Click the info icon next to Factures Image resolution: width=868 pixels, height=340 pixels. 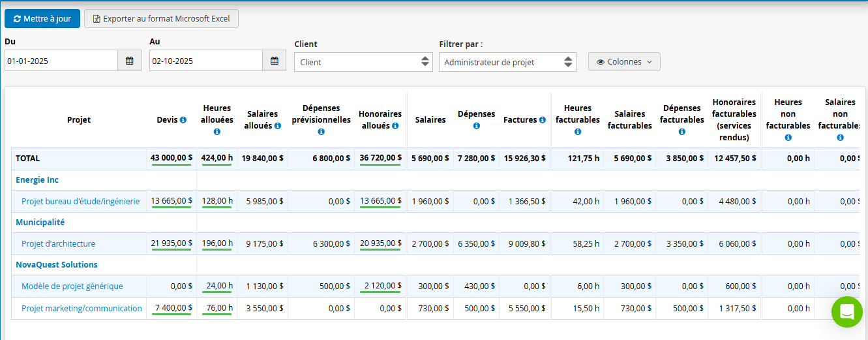(543, 120)
